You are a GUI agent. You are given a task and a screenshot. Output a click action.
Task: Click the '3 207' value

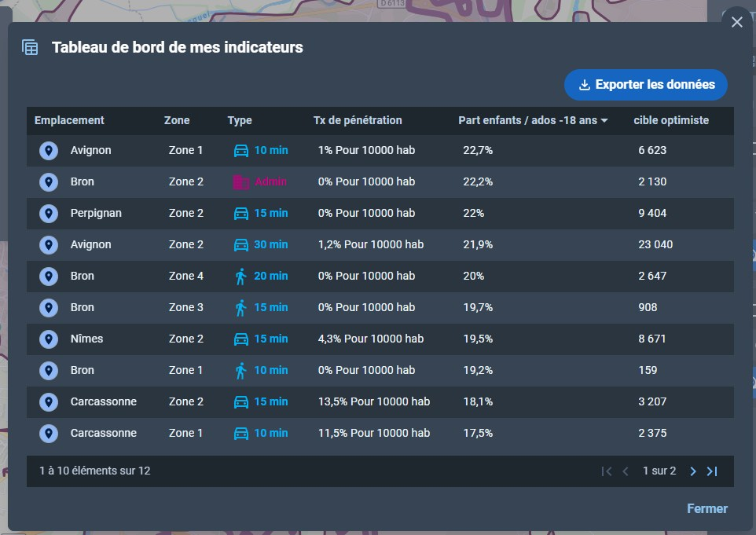point(652,401)
